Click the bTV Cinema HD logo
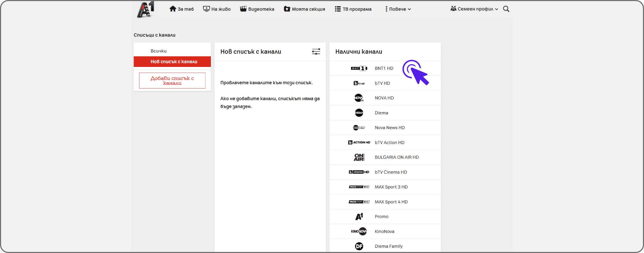The height and width of the screenshot is (253, 644). (359, 172)
